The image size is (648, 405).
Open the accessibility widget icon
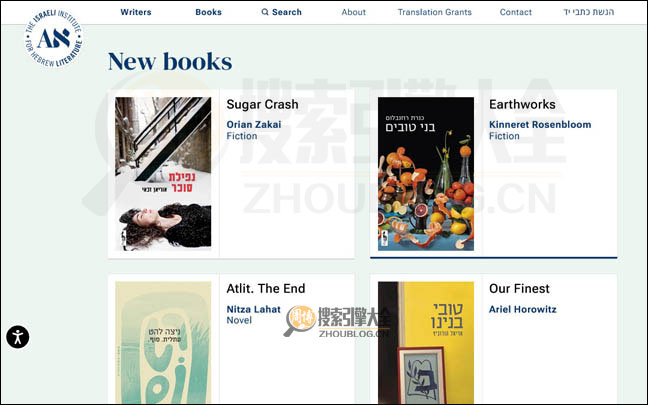[x=18, y=337]
